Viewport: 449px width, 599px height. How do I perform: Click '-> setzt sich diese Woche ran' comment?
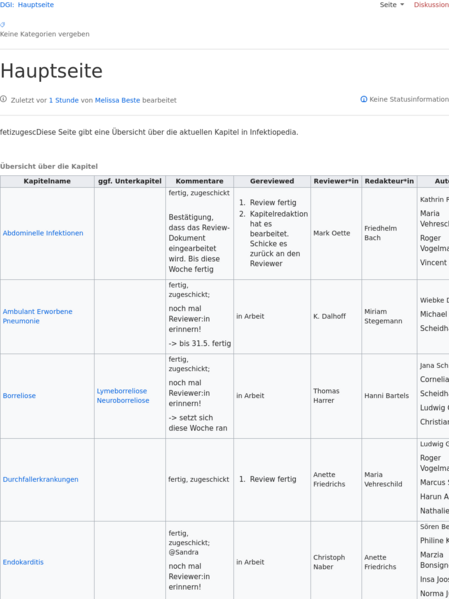tap(198, 423)
